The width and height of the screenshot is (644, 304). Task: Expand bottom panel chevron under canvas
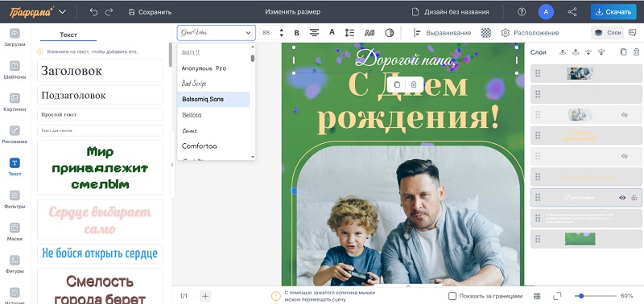[408, 286]
